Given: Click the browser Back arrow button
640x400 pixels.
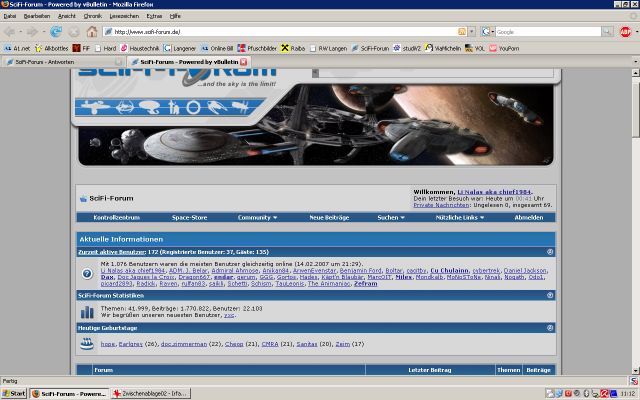Looking at the screenshot, I should coord(13,32).
